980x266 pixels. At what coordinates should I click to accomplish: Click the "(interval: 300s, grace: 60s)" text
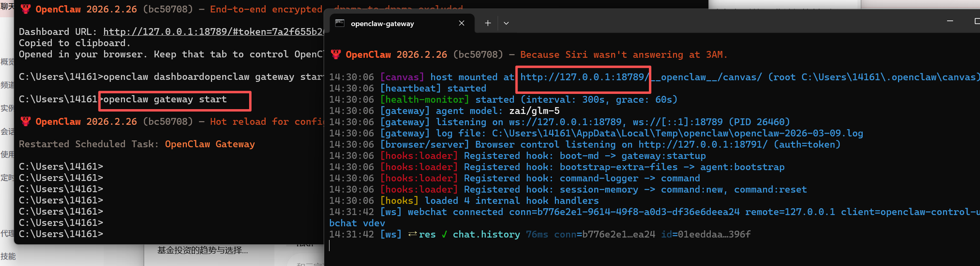point(599,99)
